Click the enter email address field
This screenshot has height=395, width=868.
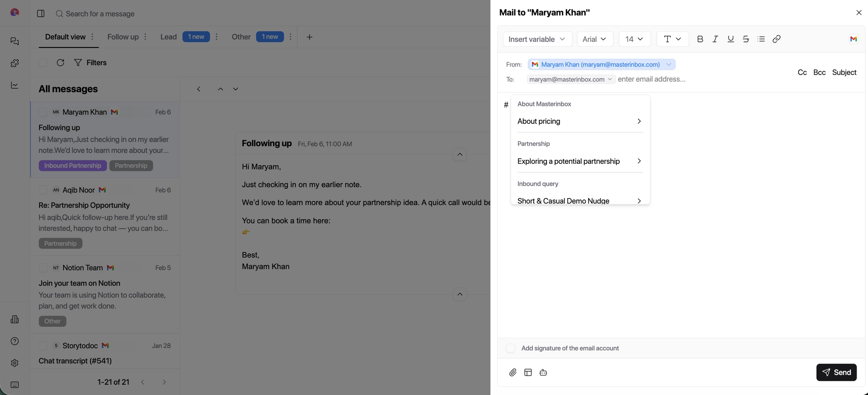pyautogui.click(x=651, y=79)
